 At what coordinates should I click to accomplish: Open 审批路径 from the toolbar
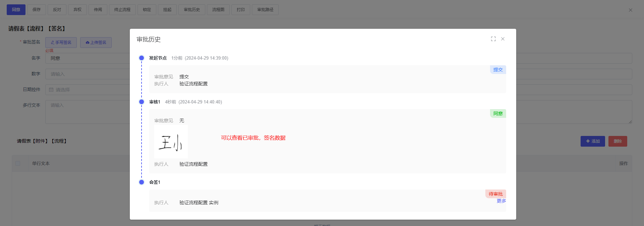[265, 10]
